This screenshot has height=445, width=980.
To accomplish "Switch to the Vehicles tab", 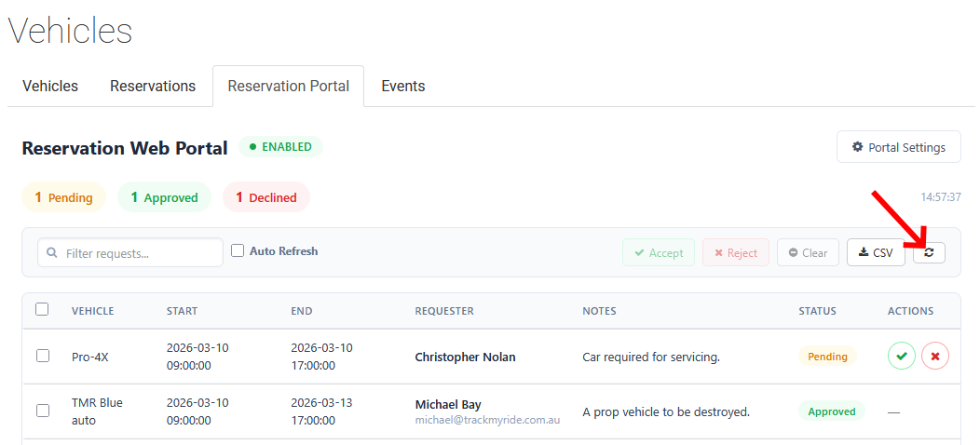I will 50,87.
